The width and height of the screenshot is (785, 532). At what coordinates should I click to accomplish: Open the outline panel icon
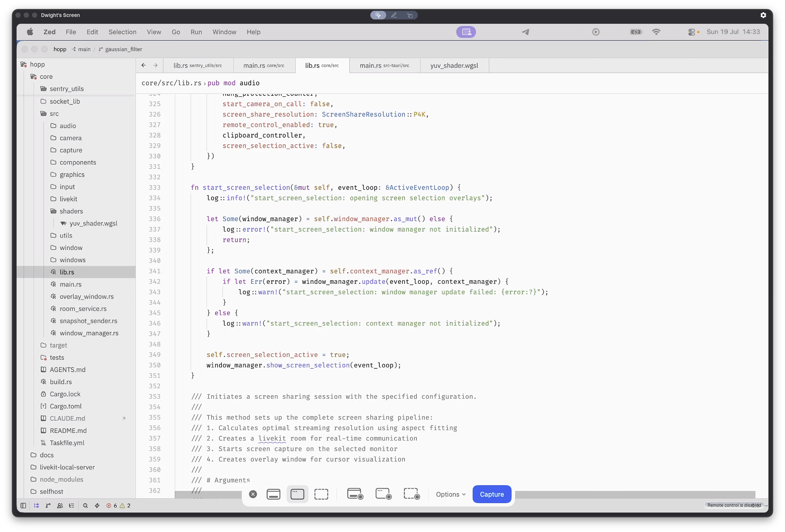(x=71, y=505)
